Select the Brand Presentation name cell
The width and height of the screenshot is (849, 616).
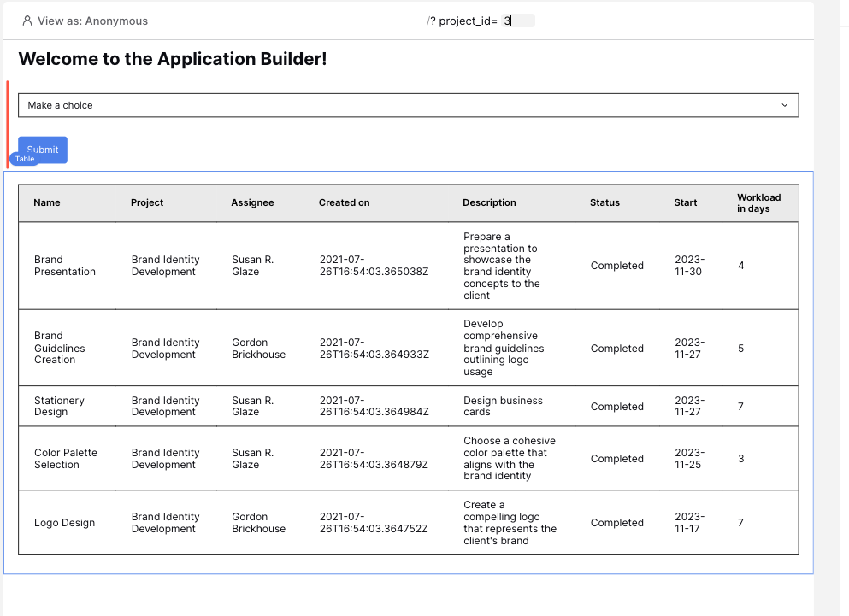pos(65,266)
